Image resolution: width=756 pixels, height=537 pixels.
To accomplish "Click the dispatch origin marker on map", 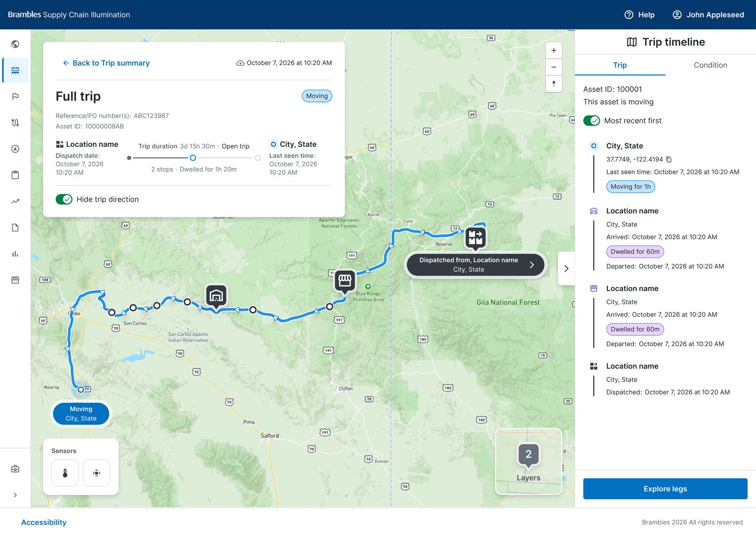I will click(475, 238).
